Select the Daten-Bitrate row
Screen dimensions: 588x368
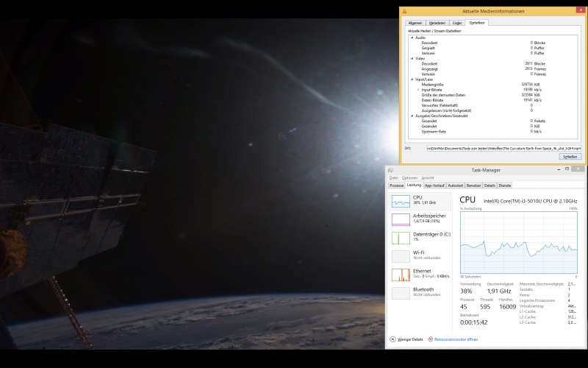tap(494, 100)
